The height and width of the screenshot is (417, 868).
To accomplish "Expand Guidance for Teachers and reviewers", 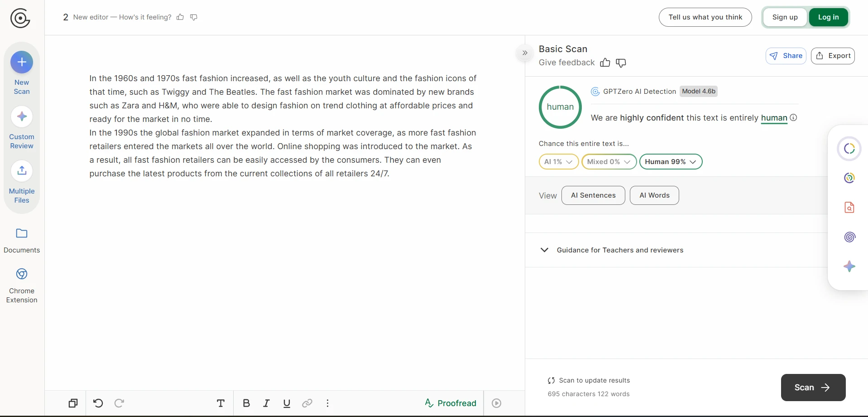I will tap(612, 250).
